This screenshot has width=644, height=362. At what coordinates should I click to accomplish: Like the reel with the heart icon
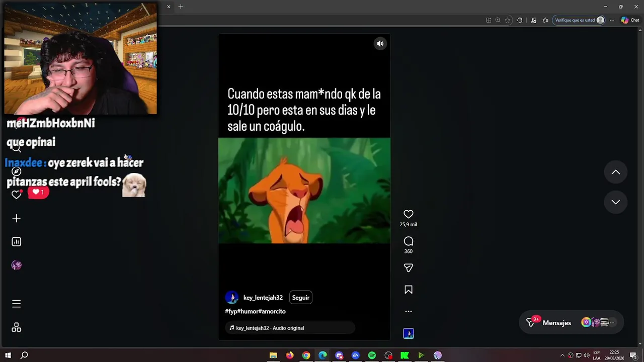(x=409, y=214)
